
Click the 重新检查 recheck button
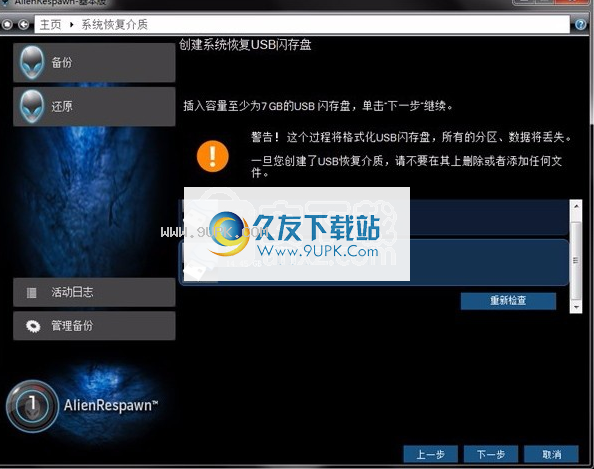[x=508, y=301]
